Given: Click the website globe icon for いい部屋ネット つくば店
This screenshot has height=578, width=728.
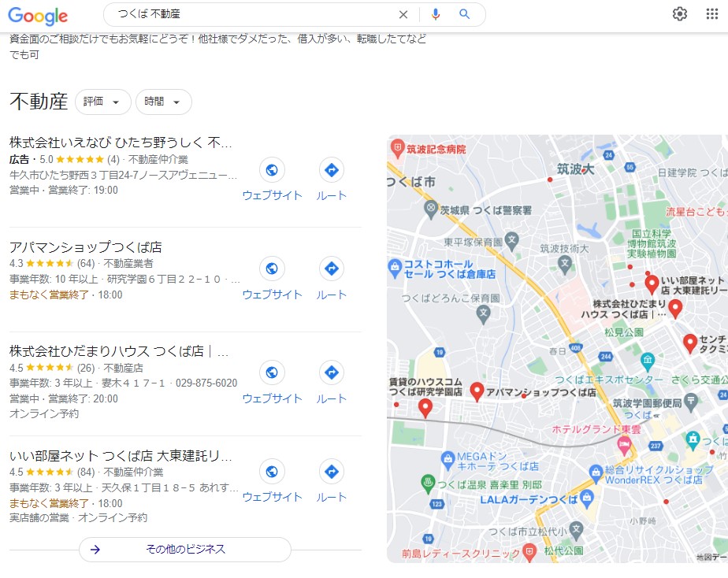Looking at the screenshot, I should point(272,472).
